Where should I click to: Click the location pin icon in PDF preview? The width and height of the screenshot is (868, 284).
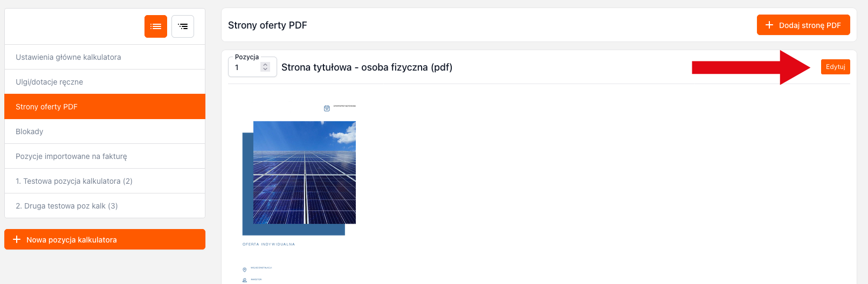(244, 269)
